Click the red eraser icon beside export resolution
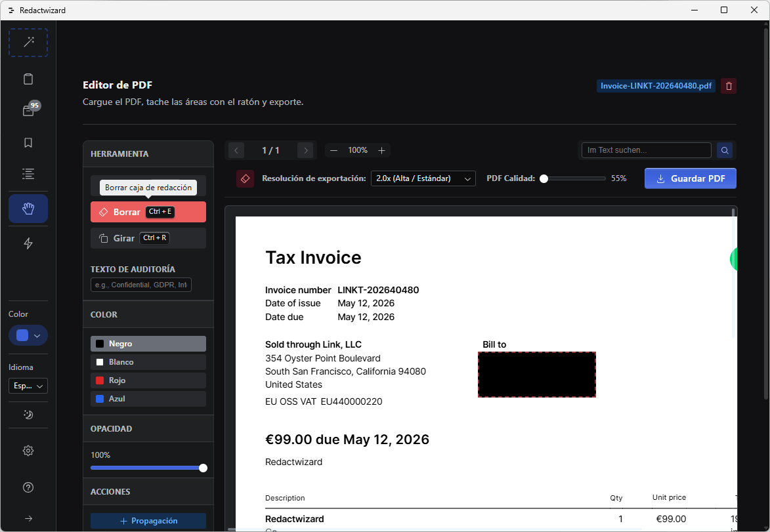The image size is (770, 532). [x=245, y=178]
